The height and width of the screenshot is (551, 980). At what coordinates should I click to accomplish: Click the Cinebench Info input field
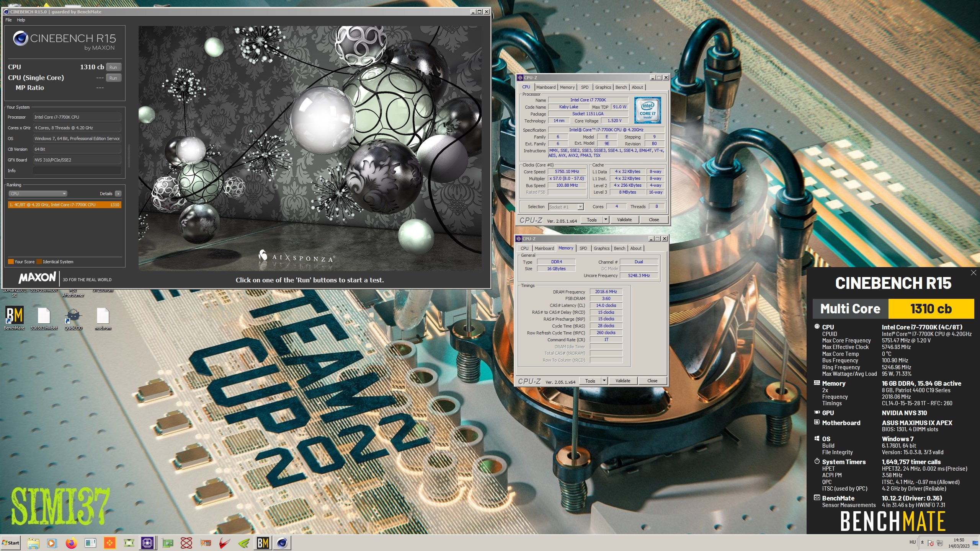click(x=77, y=171)
